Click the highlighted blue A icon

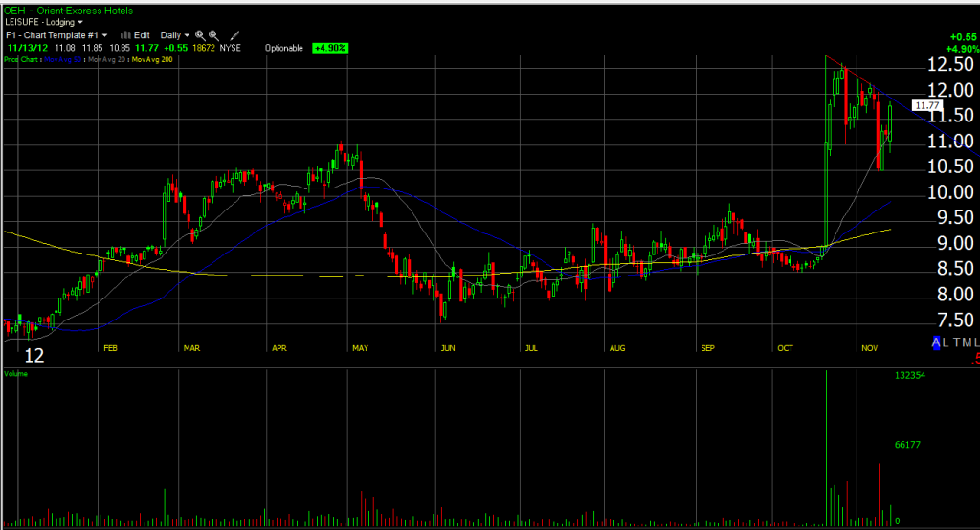[936, 342]
